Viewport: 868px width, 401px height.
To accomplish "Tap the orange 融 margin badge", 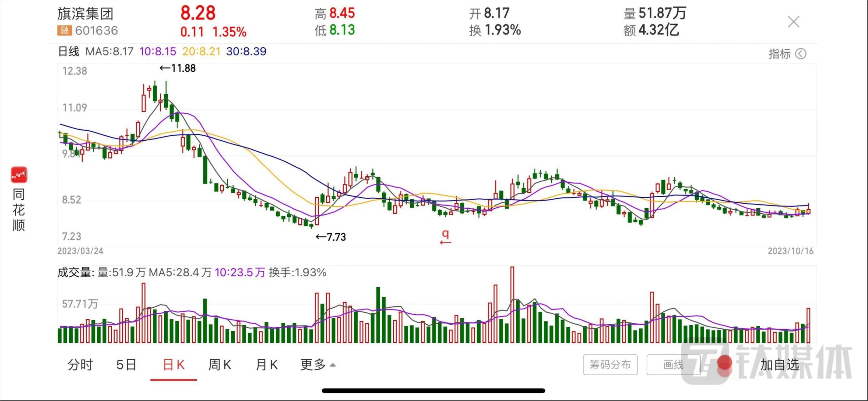I will click(x=64, y=30).
